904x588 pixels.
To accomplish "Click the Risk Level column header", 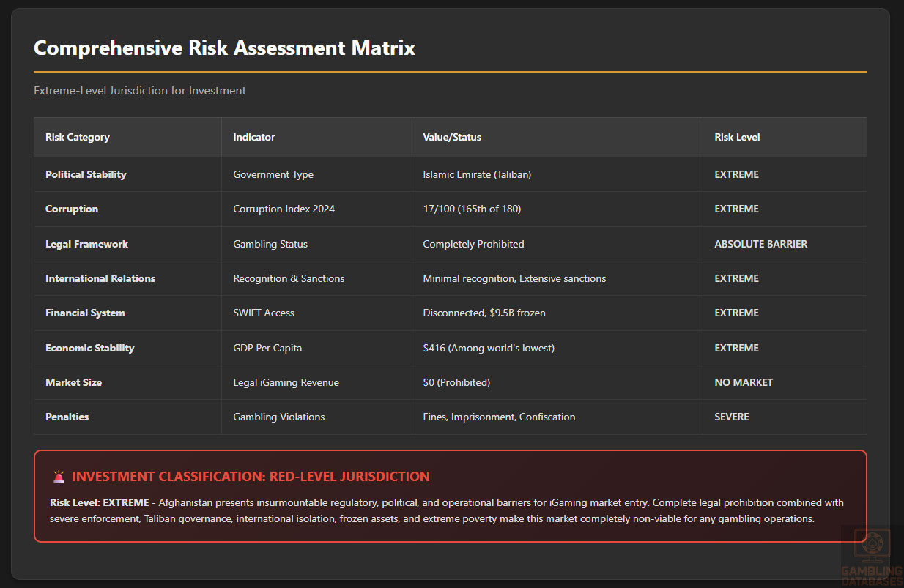I will 738,137.
